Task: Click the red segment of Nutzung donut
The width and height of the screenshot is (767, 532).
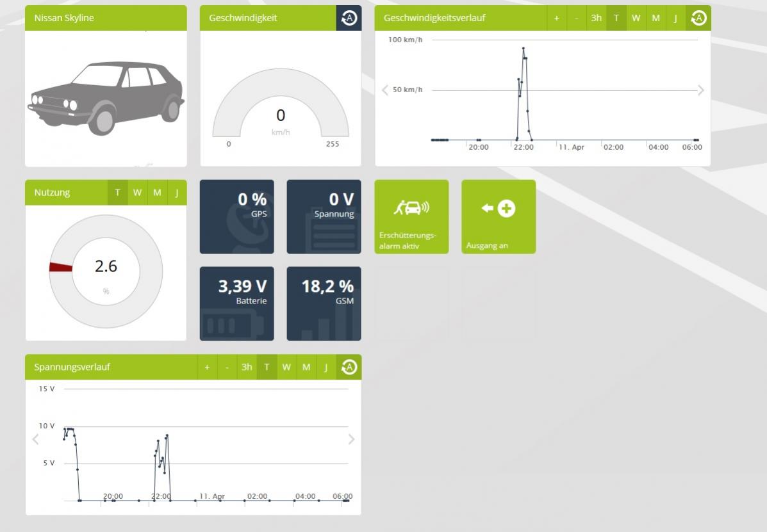Action: [60, 267]
